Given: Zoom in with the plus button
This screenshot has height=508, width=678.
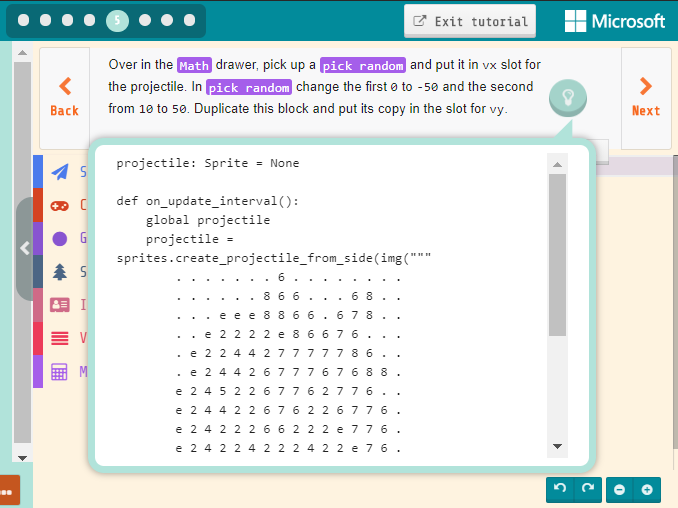Looking at the screenshot, I should (x=647, y=489).
